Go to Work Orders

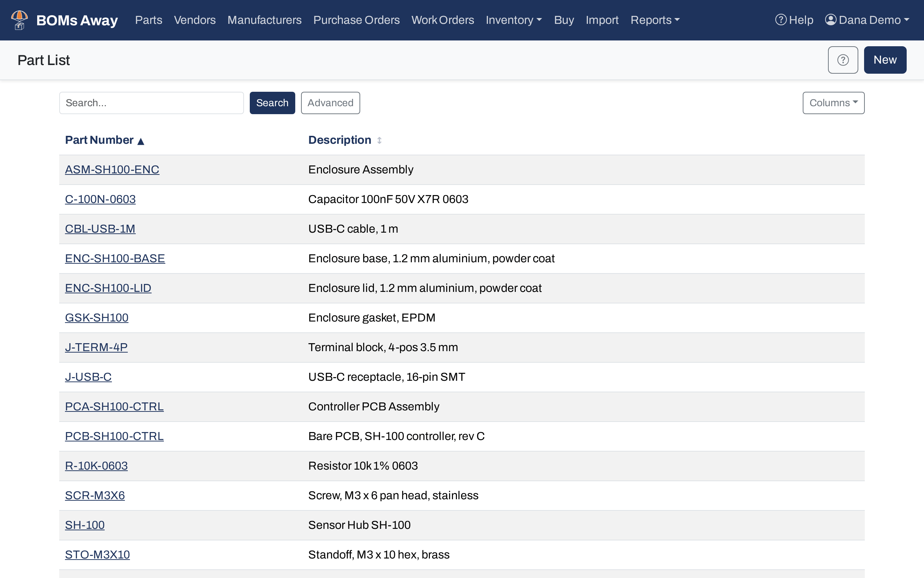click(x=443, y=20)
